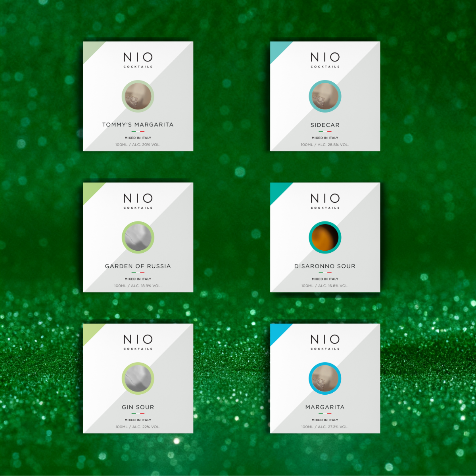
Task: Click the blue-ringed Margarita circle icon
Action: tap(325, 378)
